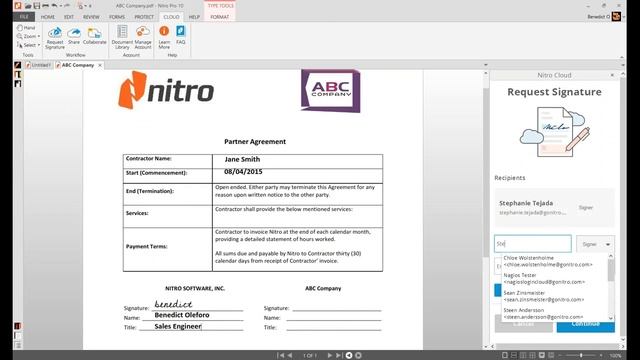This screenshot has width=640, height=360.
Task: Switch to the HOME ribbon tab
Action: pyautogui.click(x=47, y=17)
